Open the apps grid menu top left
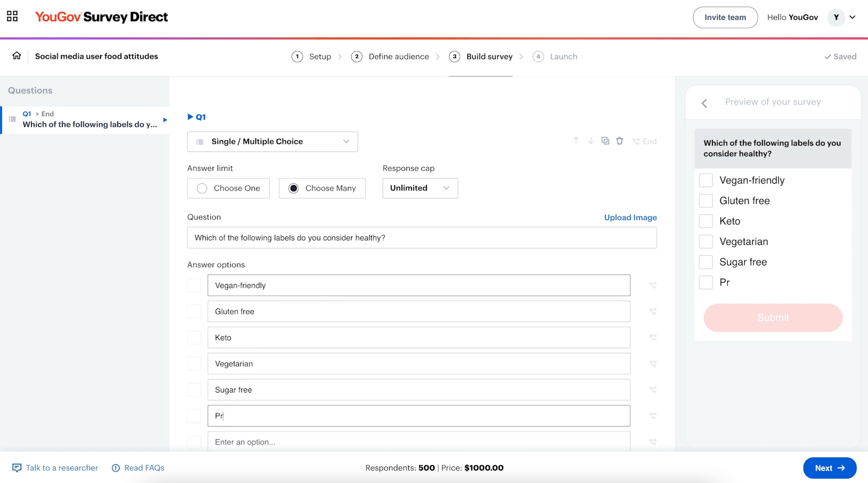The width and height of the screenshot is (868, 483). coord(12,16)
